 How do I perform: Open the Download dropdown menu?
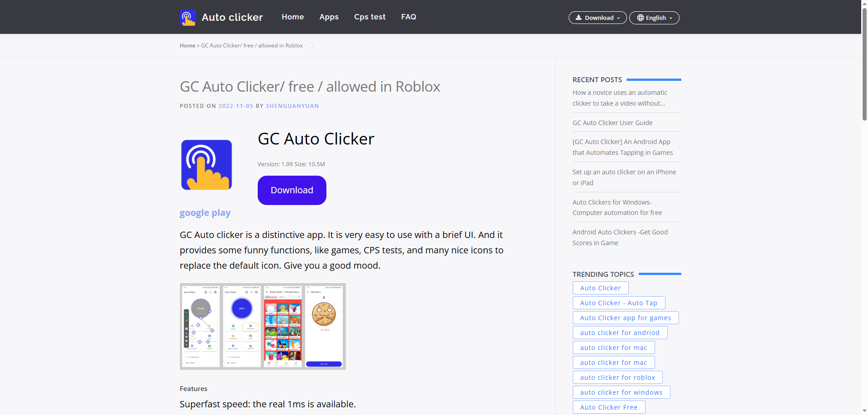597,18
